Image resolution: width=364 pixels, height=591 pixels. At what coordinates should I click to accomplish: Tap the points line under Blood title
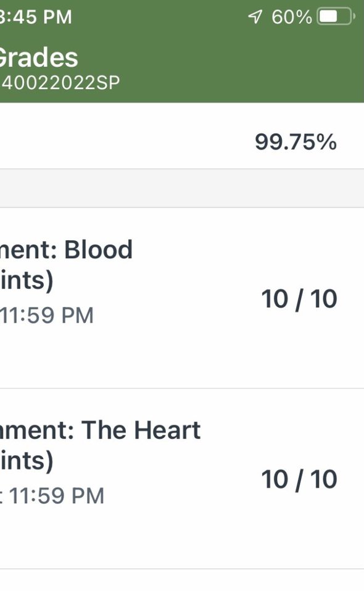point(27,280)
